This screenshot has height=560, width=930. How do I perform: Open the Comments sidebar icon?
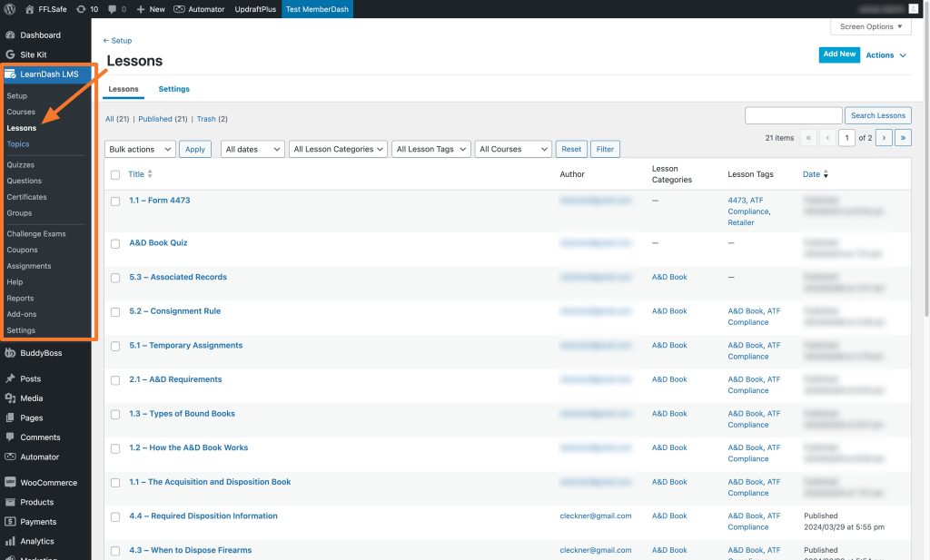click(10, 437)
